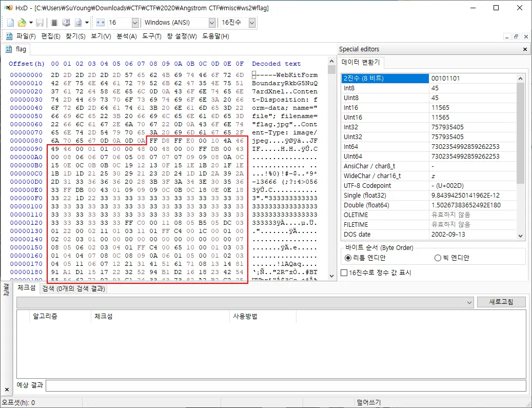Open the 16진수 offset base dropdown

[x=252, y=23]
